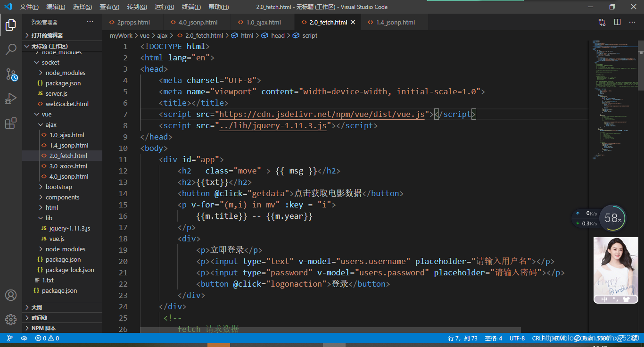Click the VS Code logo icon
The width and height of the screenshot is (644, 347).
point(8,7)
